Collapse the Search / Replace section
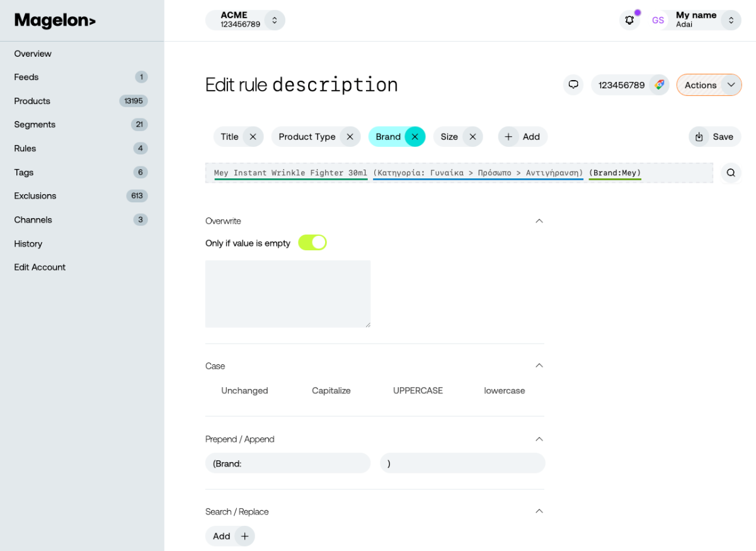 tap(539, 511)
